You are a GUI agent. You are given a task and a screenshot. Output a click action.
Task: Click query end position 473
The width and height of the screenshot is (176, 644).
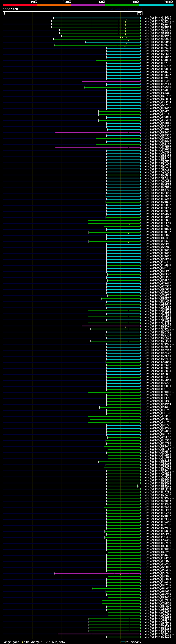click(139, 13)
